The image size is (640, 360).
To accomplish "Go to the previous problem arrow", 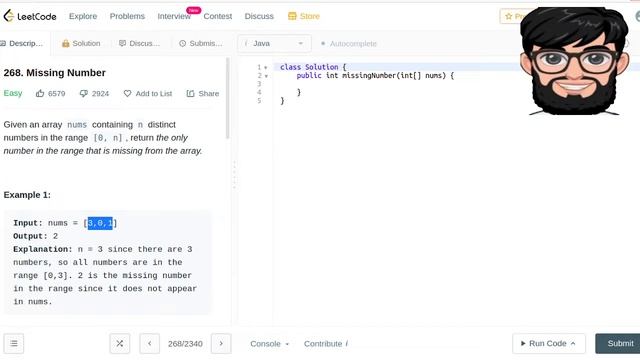I will pyautogui.click(x=150, y=344).
